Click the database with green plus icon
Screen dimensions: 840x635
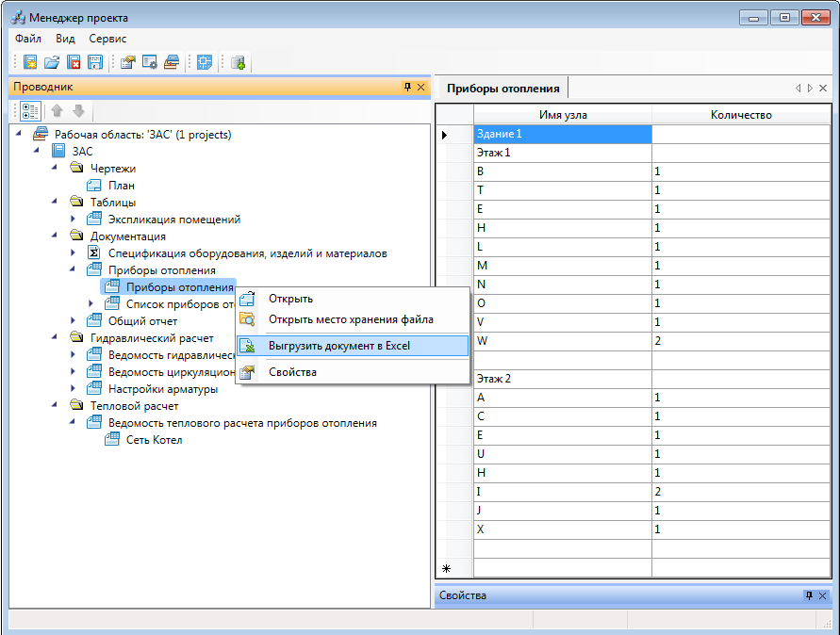(x=238, y=62)
